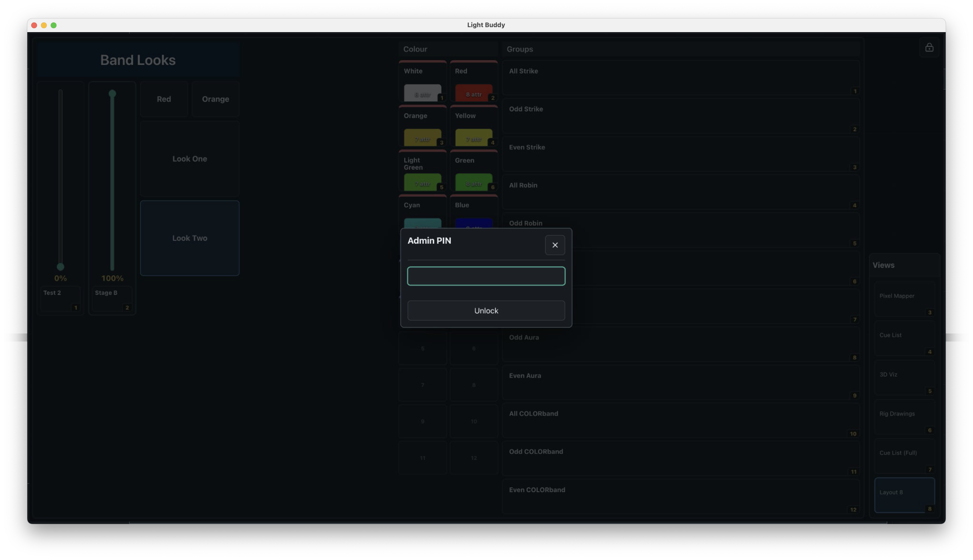Click the Band Looks title
This screenshot has width=973, height=560.
point(138,60)
